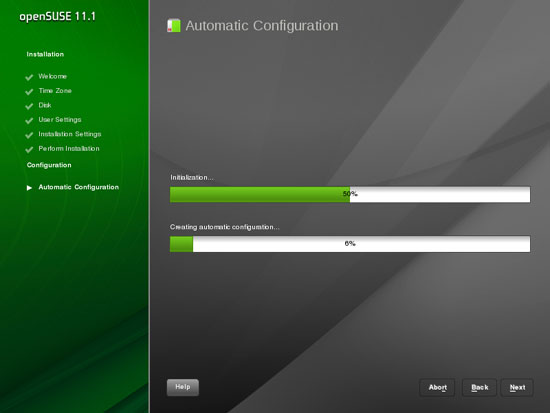Click the Automatic Configuration header icon
The image size is (550, 413).
174,26
